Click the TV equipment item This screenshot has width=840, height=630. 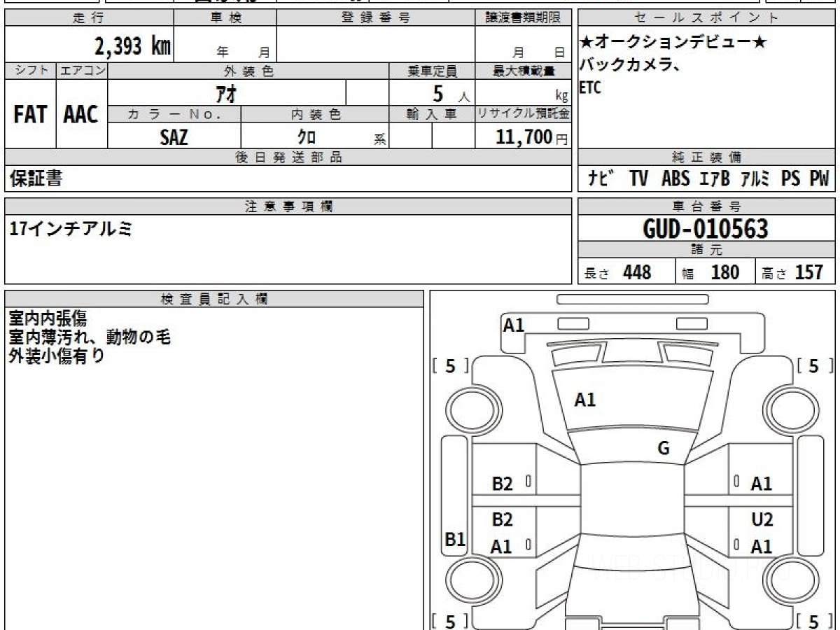[x=638, y=179]
